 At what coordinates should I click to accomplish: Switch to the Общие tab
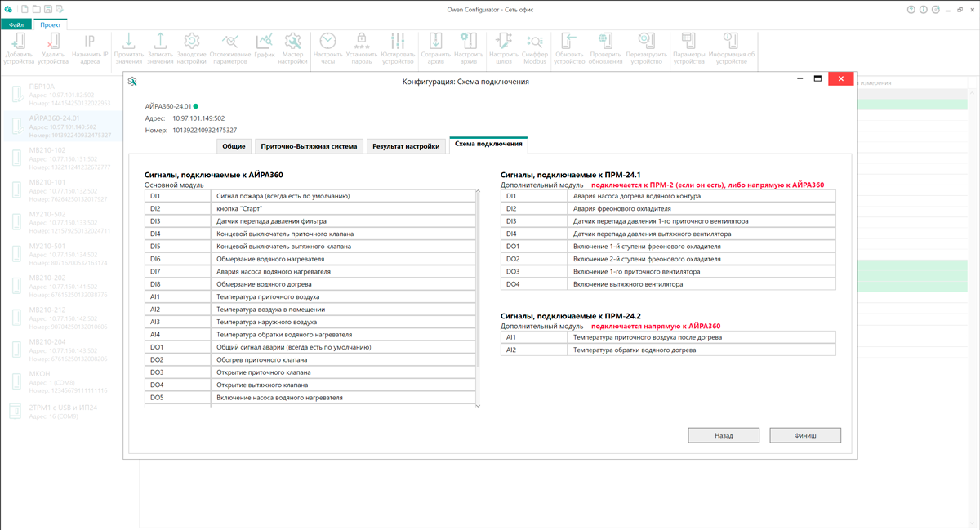click(234, 147)
